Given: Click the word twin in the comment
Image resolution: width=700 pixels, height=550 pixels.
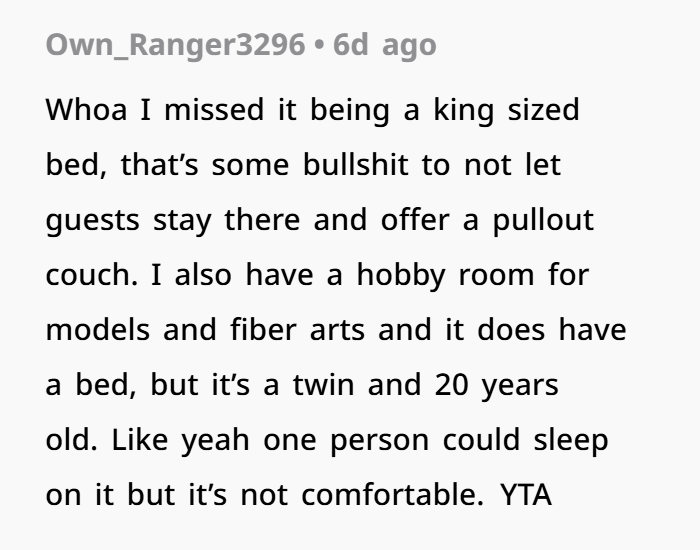Looking at the screenshot, I should [324, 385].
